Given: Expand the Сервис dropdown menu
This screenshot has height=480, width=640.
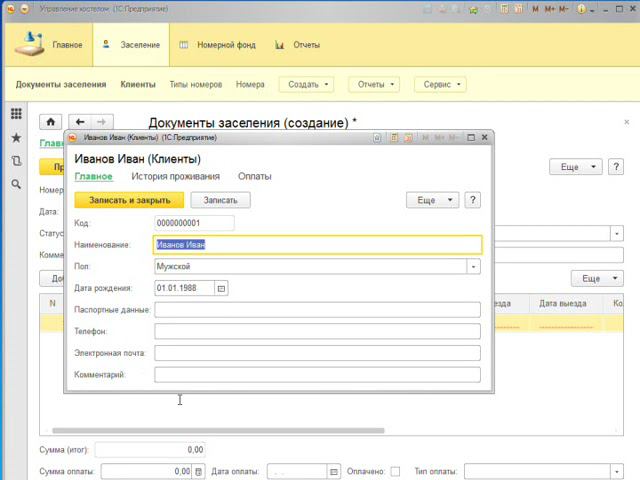Looking at the screenshot, I should [x=440, y=84].
